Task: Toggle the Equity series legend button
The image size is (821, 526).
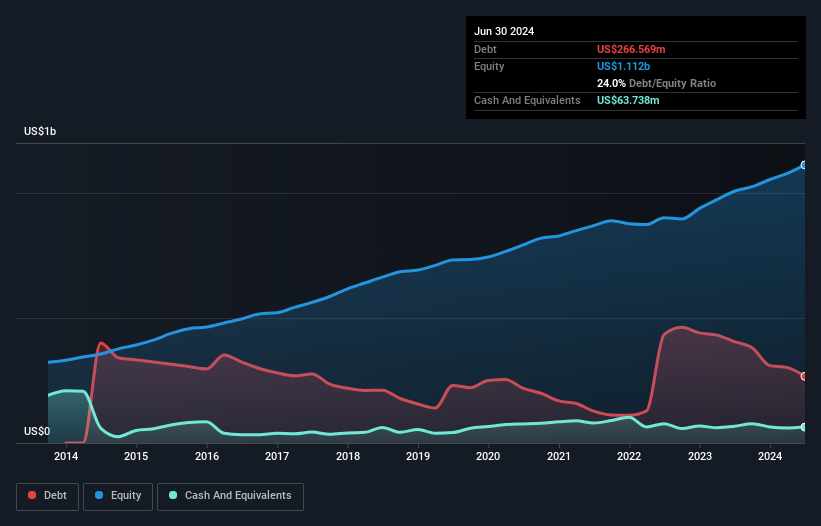Action: click(x=118, y=496)
